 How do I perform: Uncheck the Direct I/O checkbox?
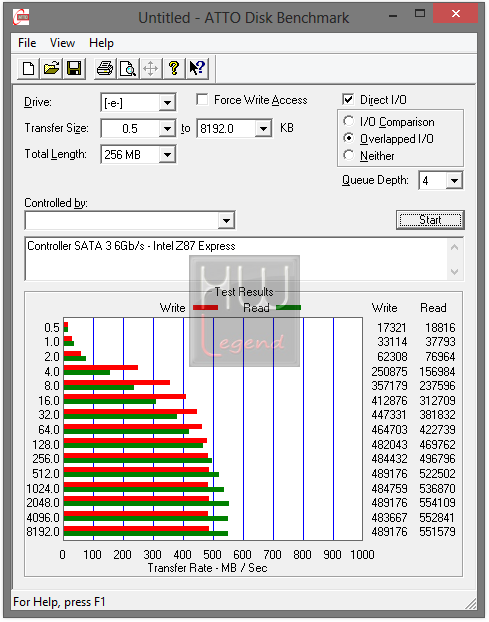[348, 99]
